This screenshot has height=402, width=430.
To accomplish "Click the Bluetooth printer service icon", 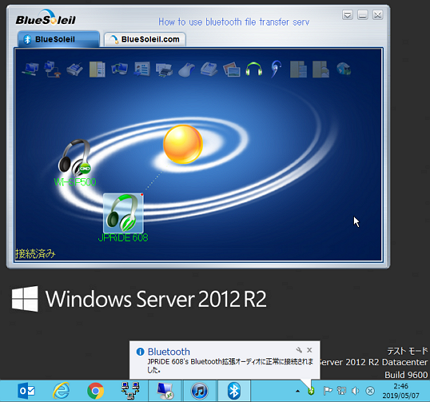I will point(164,69).
